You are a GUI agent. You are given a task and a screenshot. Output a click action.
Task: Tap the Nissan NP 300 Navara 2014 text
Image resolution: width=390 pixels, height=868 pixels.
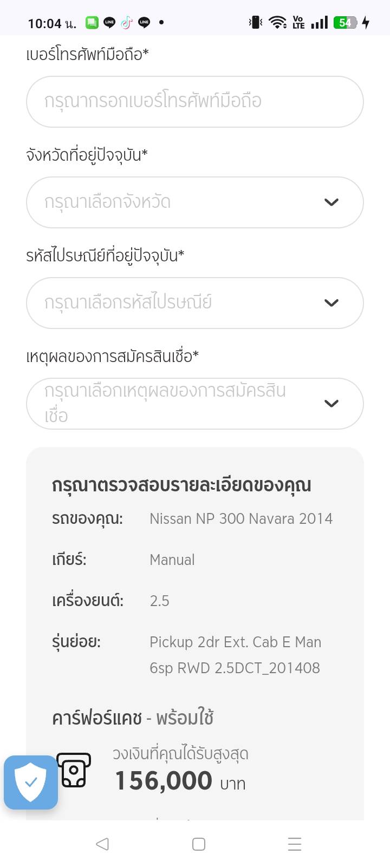[241, 518]
